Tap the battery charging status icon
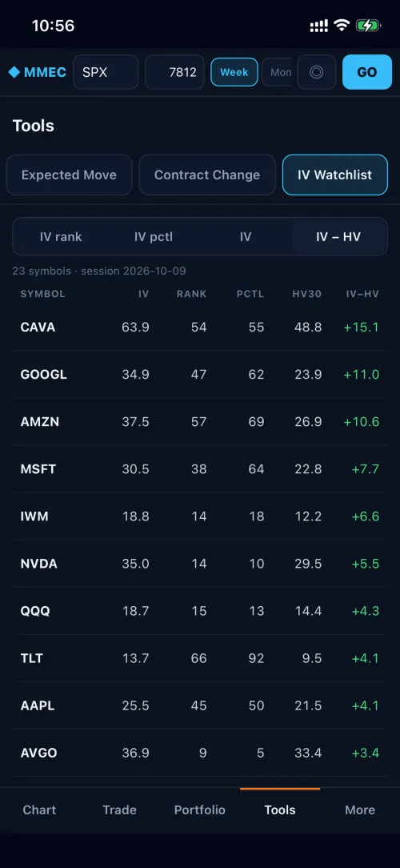This screenshot has height=868, width=400. pos(368,26)
